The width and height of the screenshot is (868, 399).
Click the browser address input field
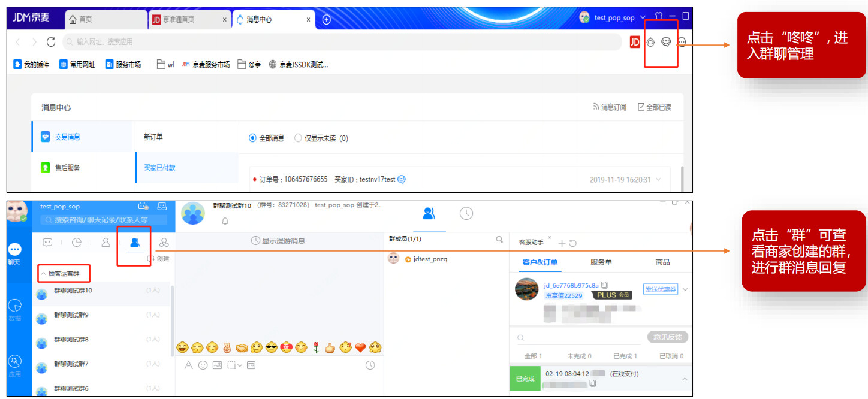pyautogui.click(x=342, y=41)
